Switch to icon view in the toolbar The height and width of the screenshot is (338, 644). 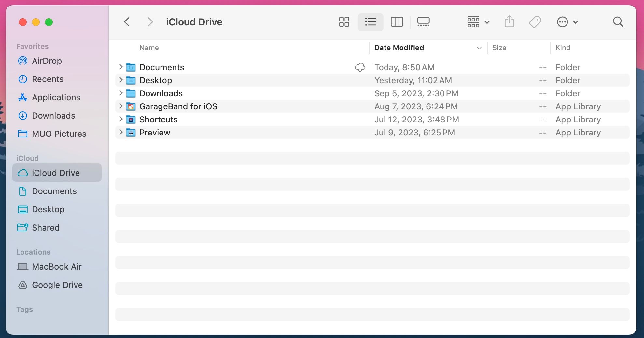(344, 22)
